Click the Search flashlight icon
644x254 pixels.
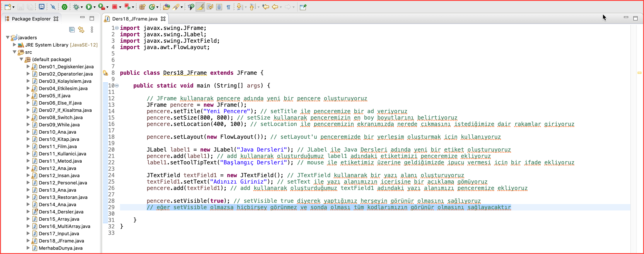click(x=176, y=7)
